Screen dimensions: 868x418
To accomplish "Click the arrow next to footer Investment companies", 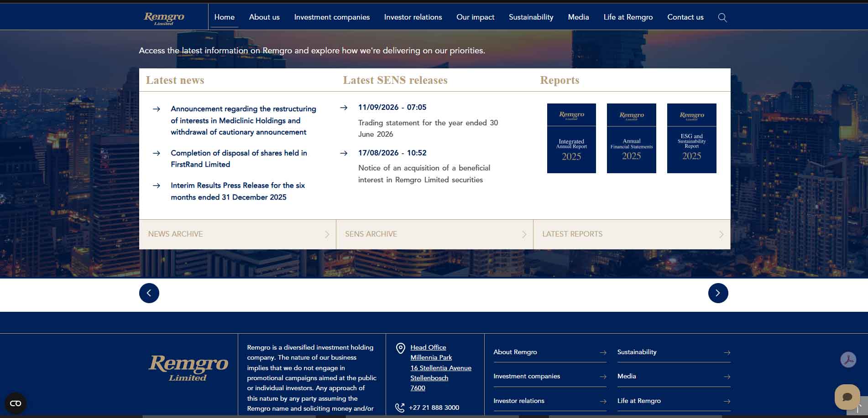I will click(x=603, y=377).
